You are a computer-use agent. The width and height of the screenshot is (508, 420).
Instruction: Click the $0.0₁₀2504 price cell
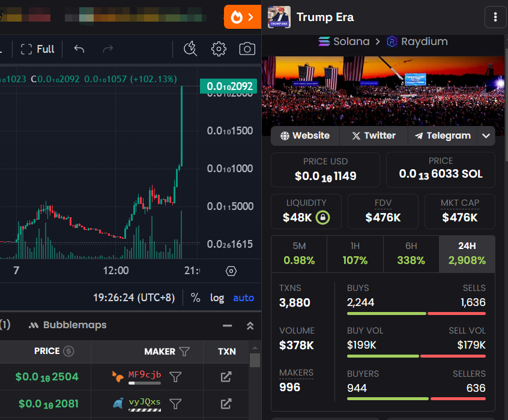[47, 377]
